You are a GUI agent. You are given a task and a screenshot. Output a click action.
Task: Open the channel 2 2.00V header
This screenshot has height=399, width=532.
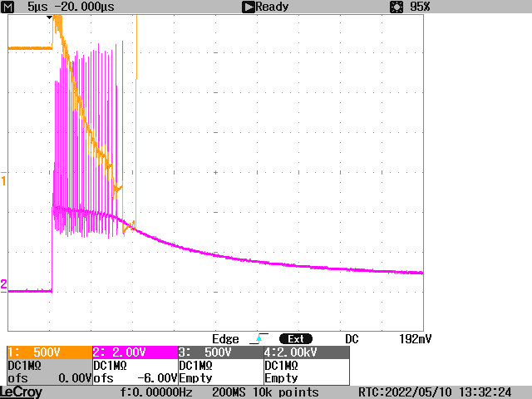135,352
